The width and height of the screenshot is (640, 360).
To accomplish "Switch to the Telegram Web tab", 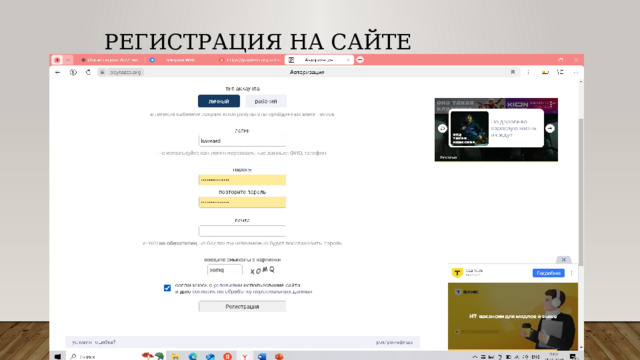I will [180, 60].
